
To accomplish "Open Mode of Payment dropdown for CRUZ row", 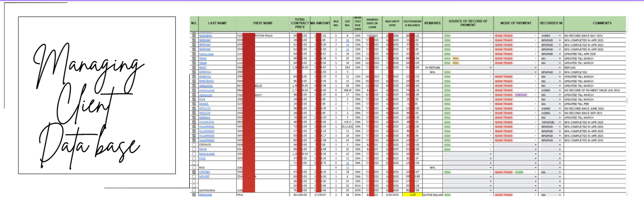I will coord(536,159).
